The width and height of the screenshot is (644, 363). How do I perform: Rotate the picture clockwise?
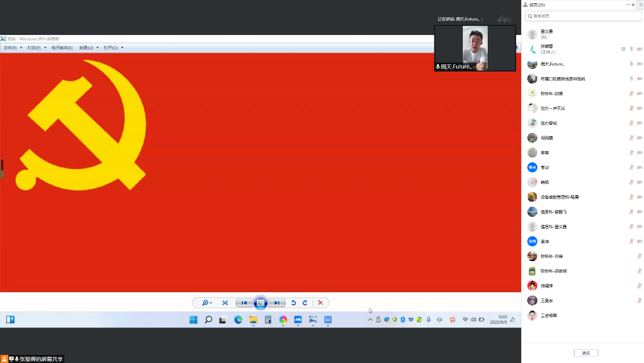pyautogui.click(x=305, y=303)
